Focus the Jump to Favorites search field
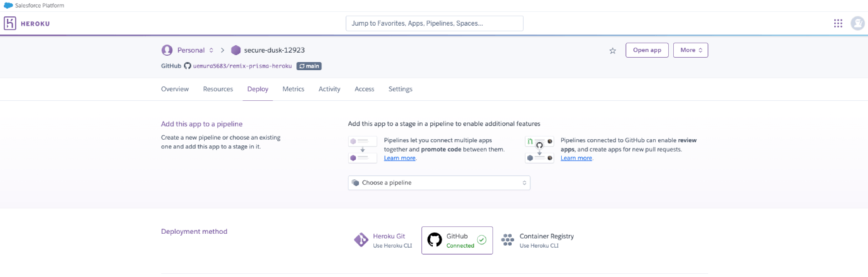868x277 pixels. pos(434,23)
